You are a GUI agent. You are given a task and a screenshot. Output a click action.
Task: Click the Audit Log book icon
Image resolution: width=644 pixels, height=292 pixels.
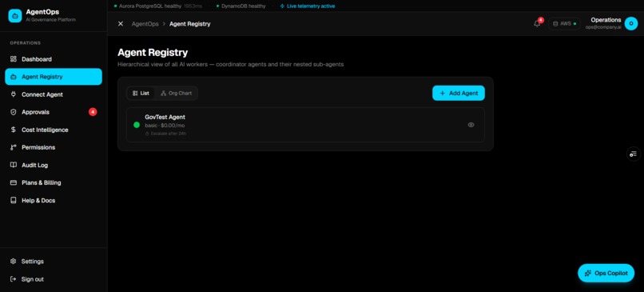click(13, 165)
